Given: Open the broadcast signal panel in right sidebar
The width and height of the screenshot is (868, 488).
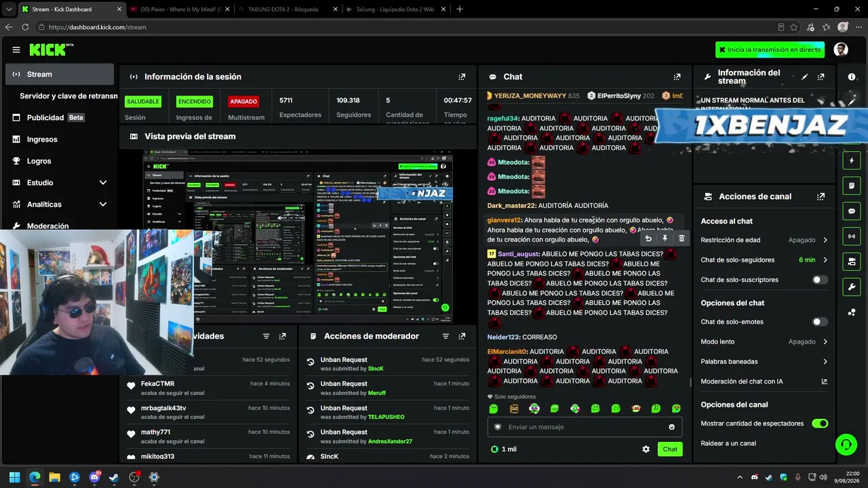Looking at the screenshot, I should tap(852, 236).
